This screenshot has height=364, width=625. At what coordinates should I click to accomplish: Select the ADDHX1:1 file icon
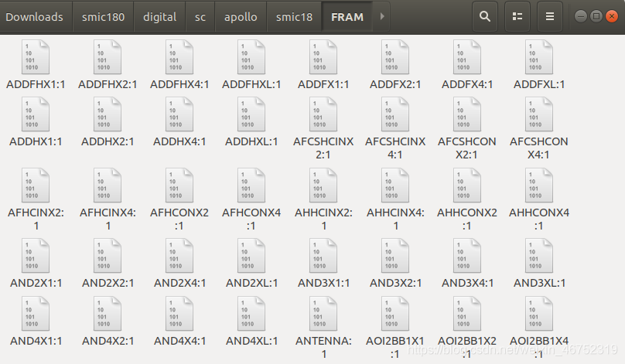(36, 114)
